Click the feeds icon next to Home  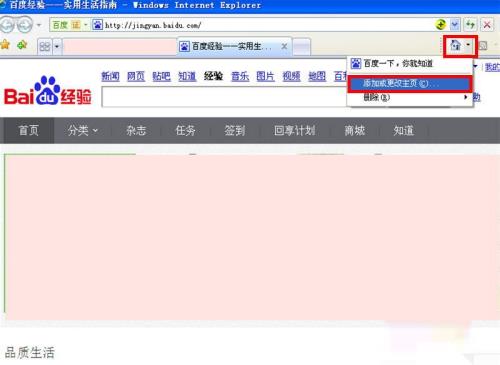tap(483, 46)
